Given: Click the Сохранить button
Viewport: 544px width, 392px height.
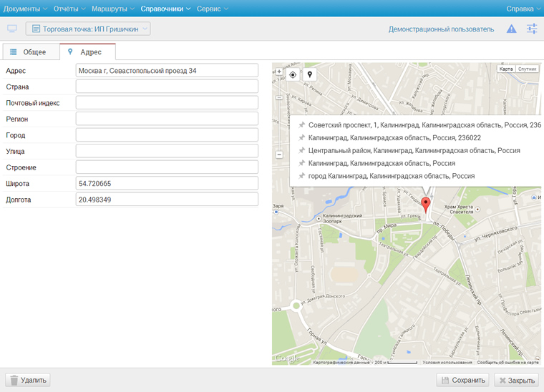Looking at the screenshot, I should (463, 381).
